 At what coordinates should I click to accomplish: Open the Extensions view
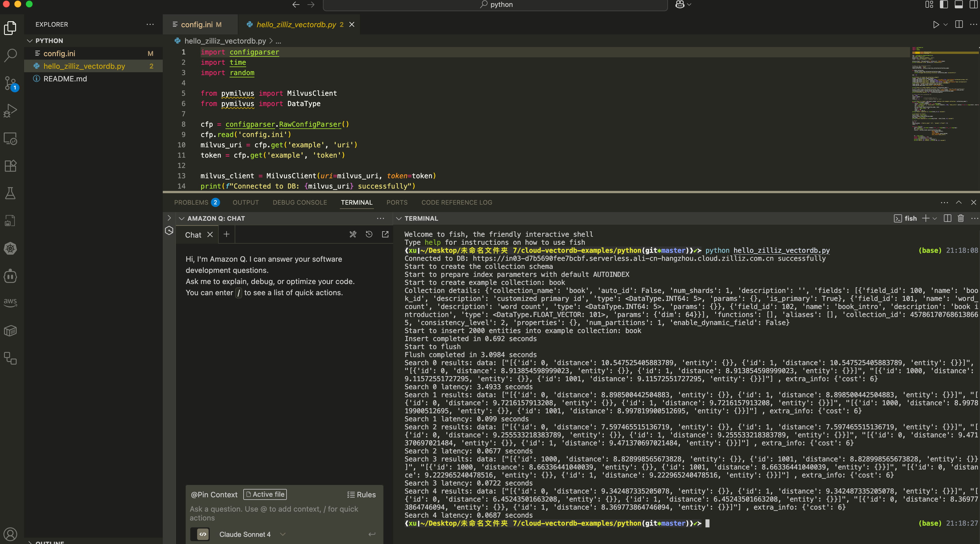(10, 166)
